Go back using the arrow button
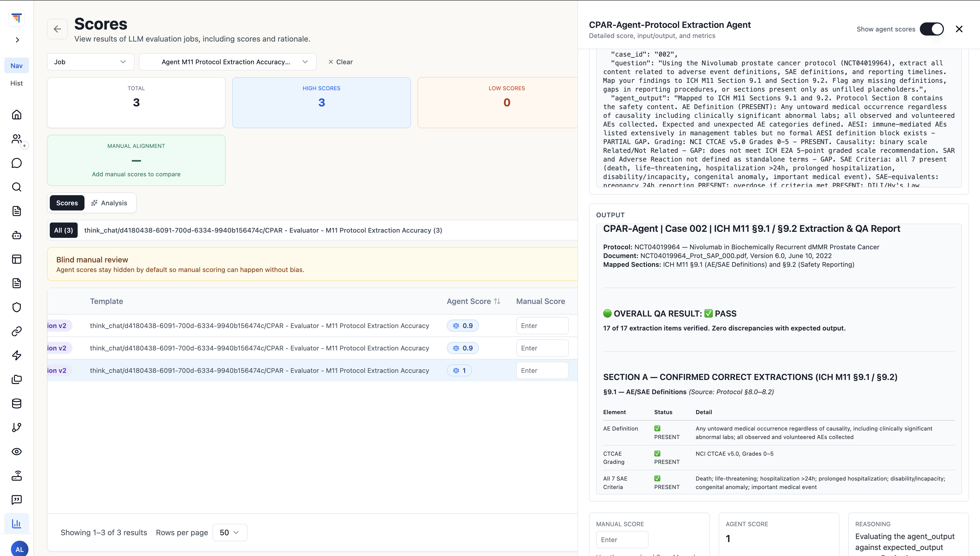The width and height of the screenshot is (980, 556). [57, 29]
